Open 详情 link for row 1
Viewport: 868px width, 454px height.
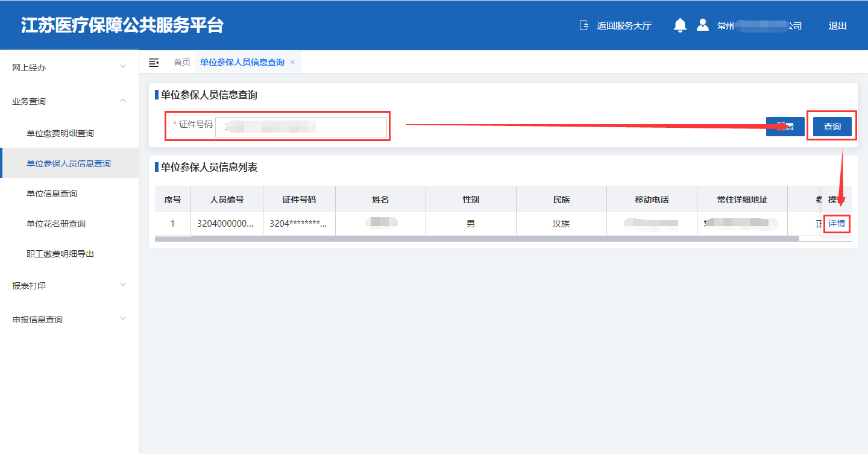(836, 224)
